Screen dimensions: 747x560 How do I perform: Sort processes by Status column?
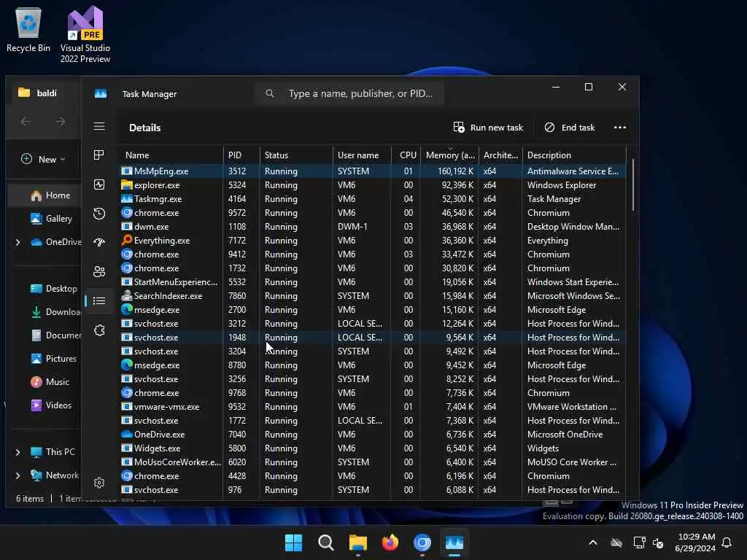point(296,155)
